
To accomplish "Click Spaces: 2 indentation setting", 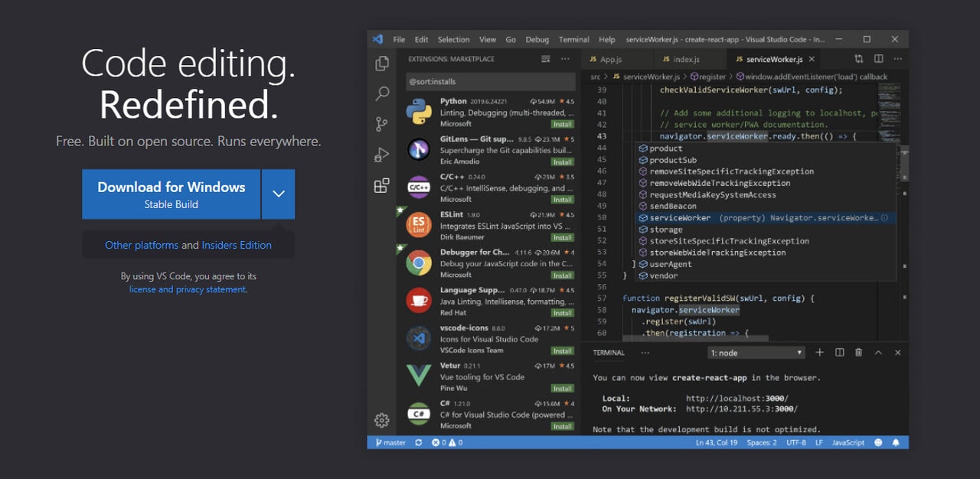I will [x=762, y=442].
